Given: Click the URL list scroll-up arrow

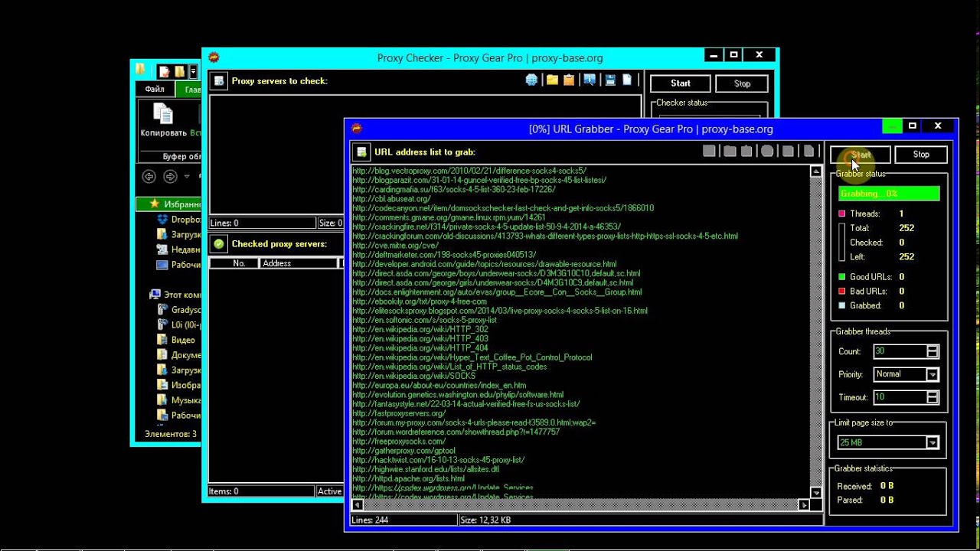Looking at the screenshot, I should [x=815, y=171].
